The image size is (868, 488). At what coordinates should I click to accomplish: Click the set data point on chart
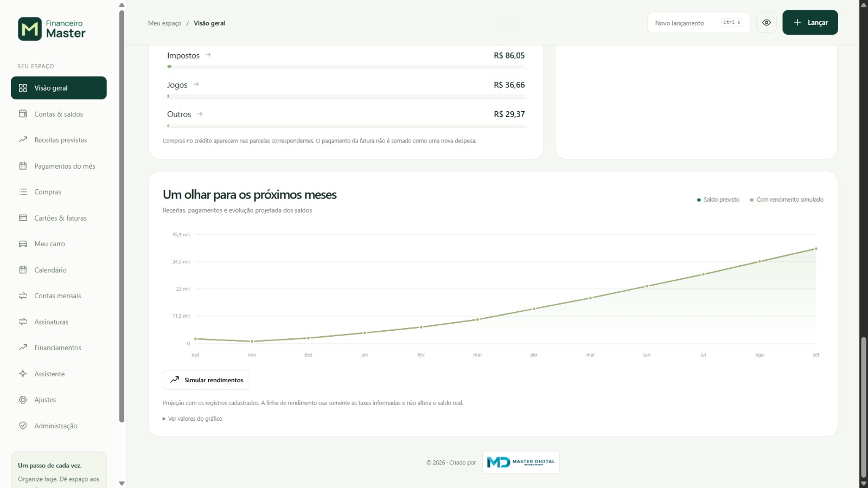click(816, 249)
